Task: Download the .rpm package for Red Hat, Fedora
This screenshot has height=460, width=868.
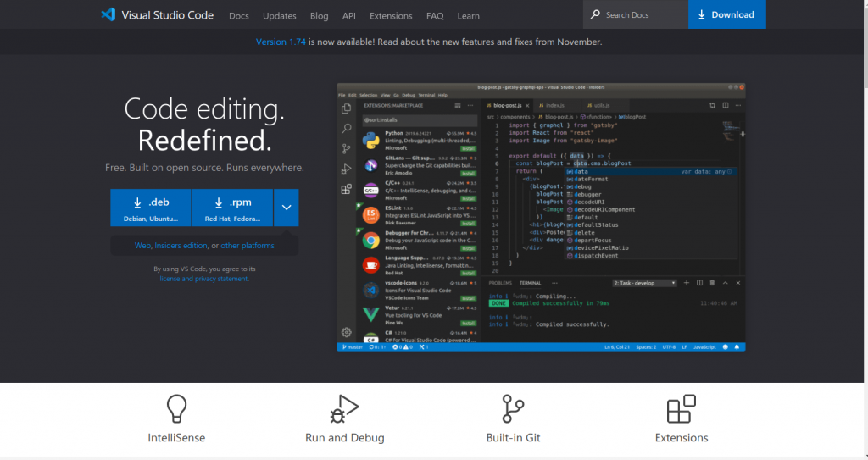Action: (232, 208)
